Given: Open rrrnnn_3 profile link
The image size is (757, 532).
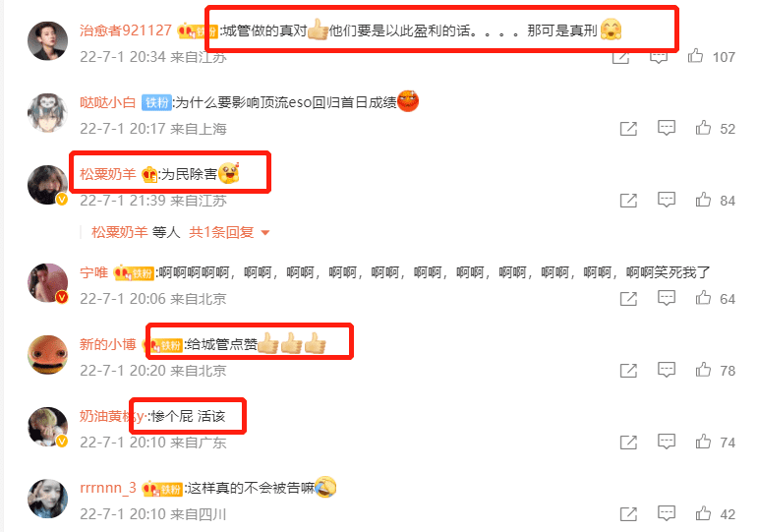Looking at the screenshot, I should pos(108,488).
